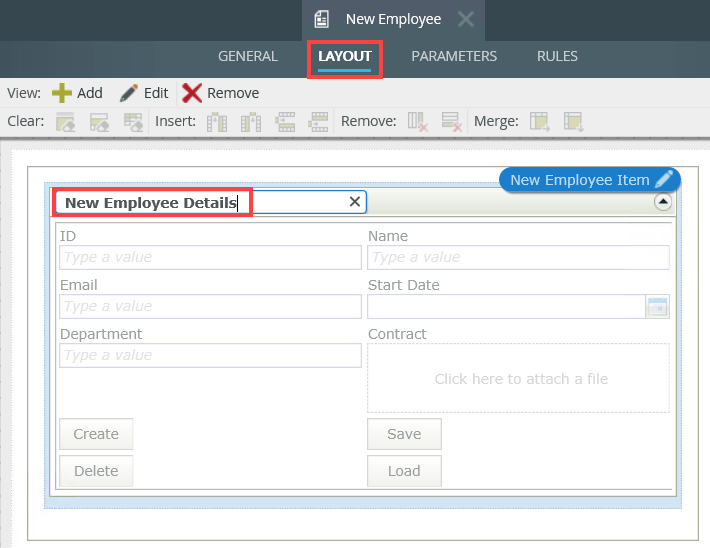Image resolution: width=710 pixels, height=548 pixels.
Task: Open the Parameters tab
Action: (453, 56)
